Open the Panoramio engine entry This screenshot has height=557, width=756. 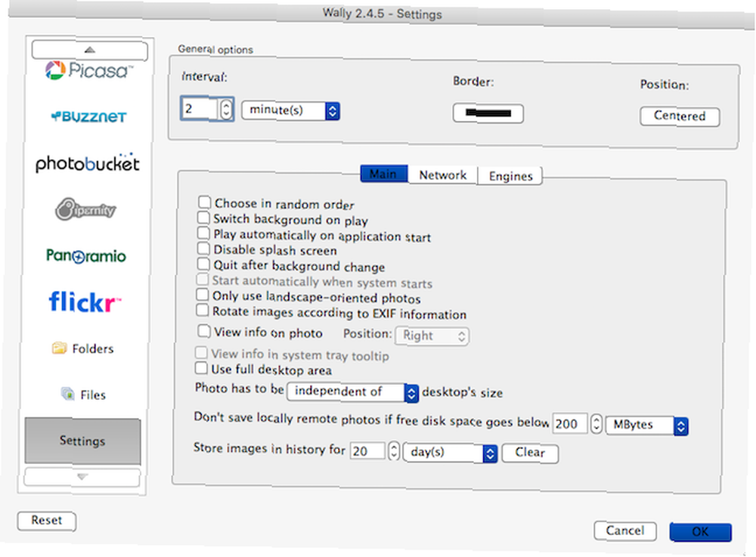[86, 256]
